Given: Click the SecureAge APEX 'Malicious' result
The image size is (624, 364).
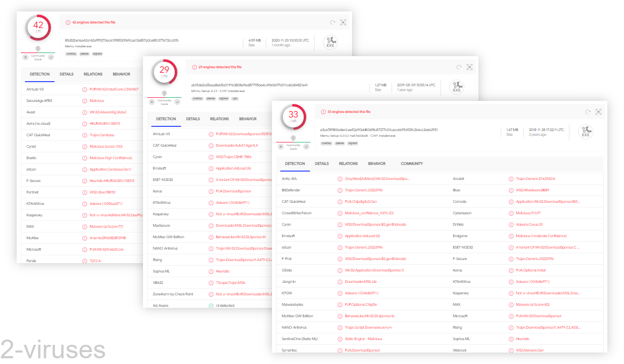Looking at the screenshot, I should [97, 101].
